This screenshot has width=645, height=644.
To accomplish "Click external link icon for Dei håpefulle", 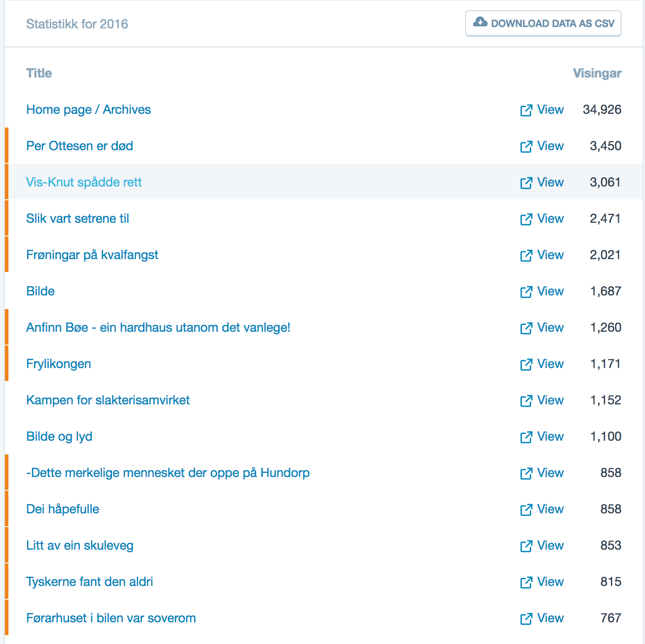I will [526, 510].
